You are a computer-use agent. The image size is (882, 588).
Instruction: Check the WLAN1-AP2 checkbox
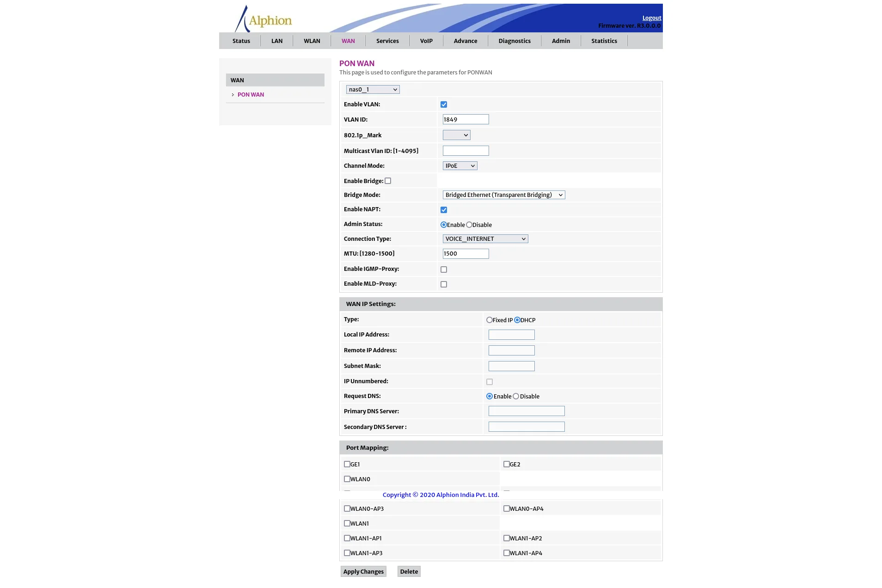pyautogui.click(x=507, y=538)
